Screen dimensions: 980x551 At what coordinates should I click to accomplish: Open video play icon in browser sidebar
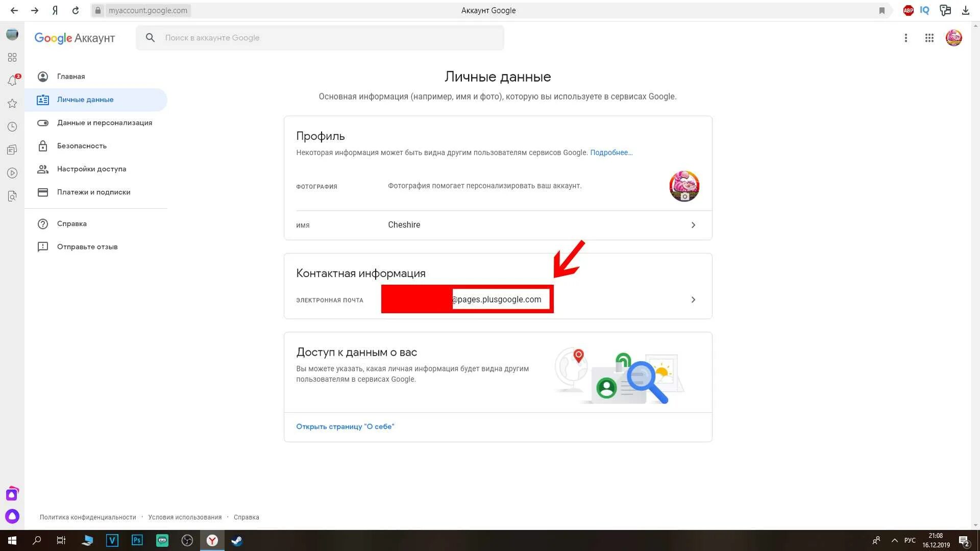coord(12,173)
